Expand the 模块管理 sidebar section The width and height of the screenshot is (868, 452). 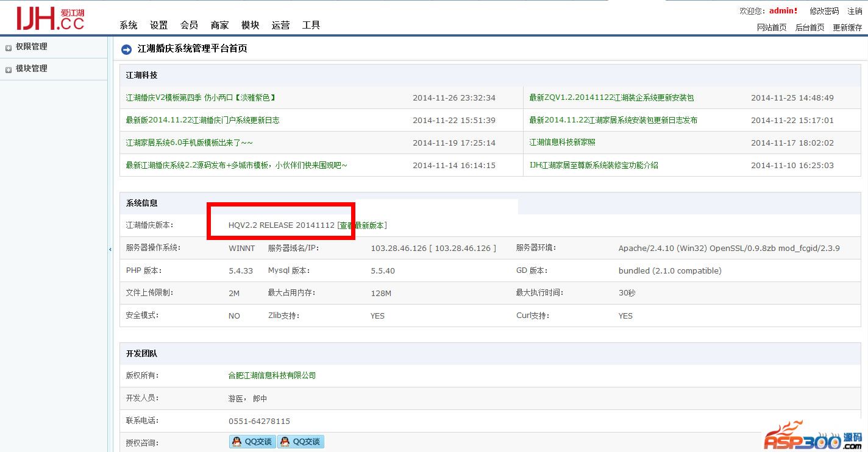(x=31, y=69)
